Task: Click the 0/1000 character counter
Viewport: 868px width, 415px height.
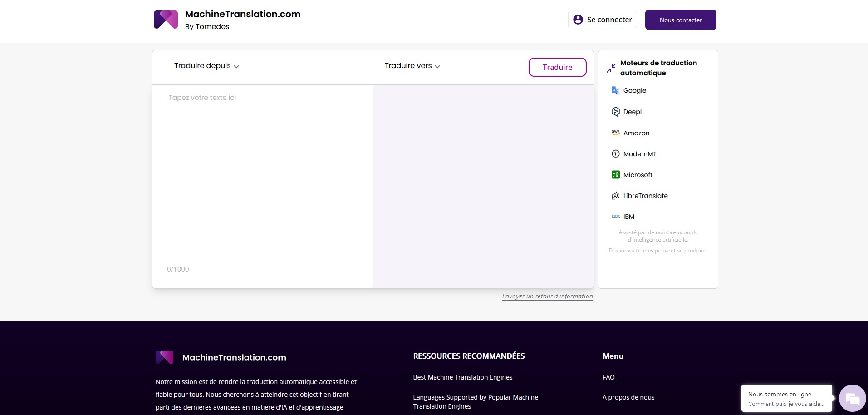Action: click(178, 269)
